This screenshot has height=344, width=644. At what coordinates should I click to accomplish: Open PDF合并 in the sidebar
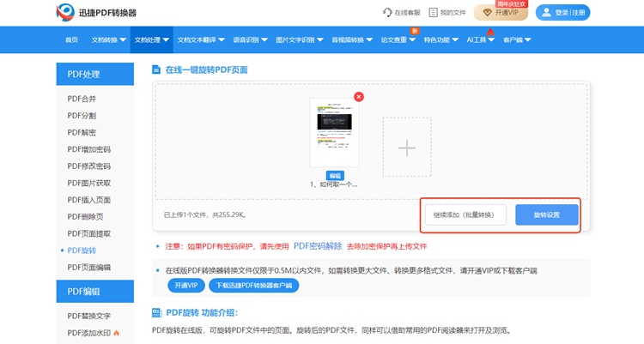coord(82,99)
